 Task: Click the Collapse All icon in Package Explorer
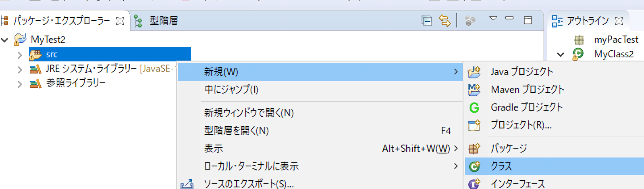click(427, 21)
